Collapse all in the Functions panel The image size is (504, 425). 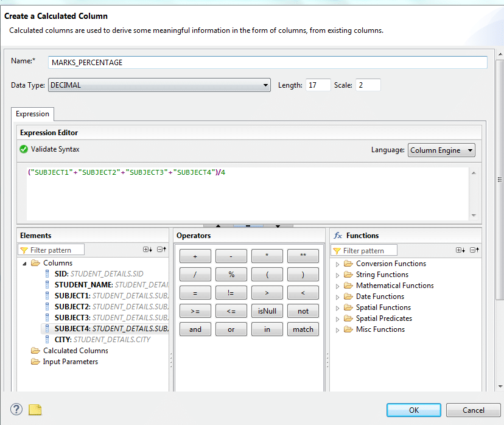pyautogui.click(x=474, y=250)
